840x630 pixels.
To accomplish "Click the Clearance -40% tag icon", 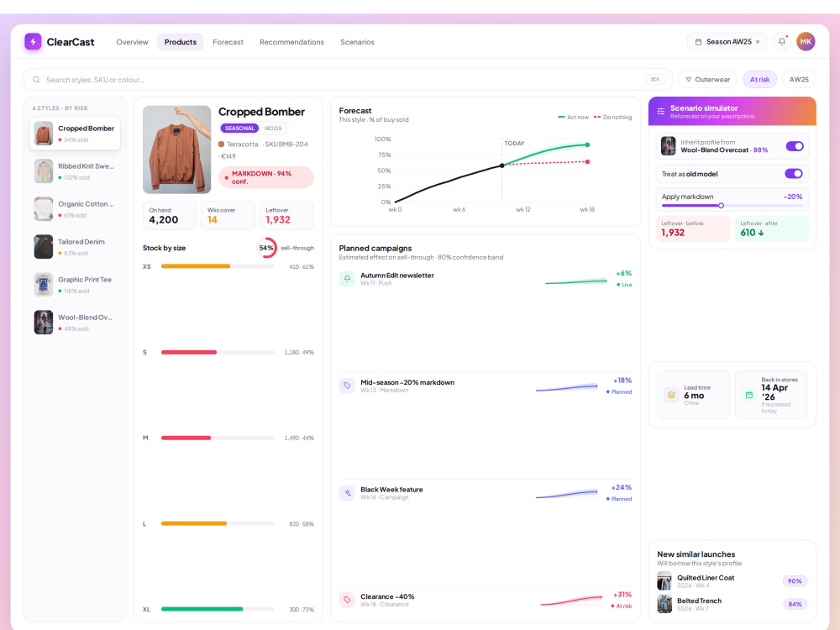I will pos(347,600).
